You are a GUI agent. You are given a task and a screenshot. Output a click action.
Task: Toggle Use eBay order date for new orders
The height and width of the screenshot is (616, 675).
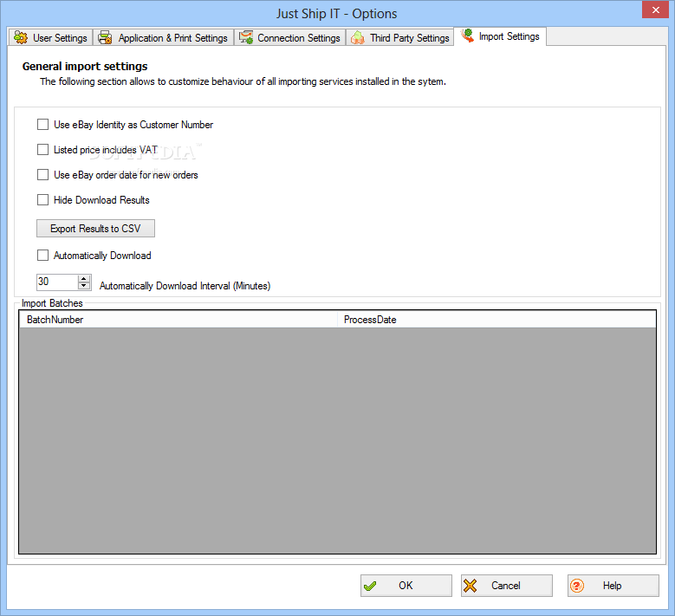click(42, 175)
